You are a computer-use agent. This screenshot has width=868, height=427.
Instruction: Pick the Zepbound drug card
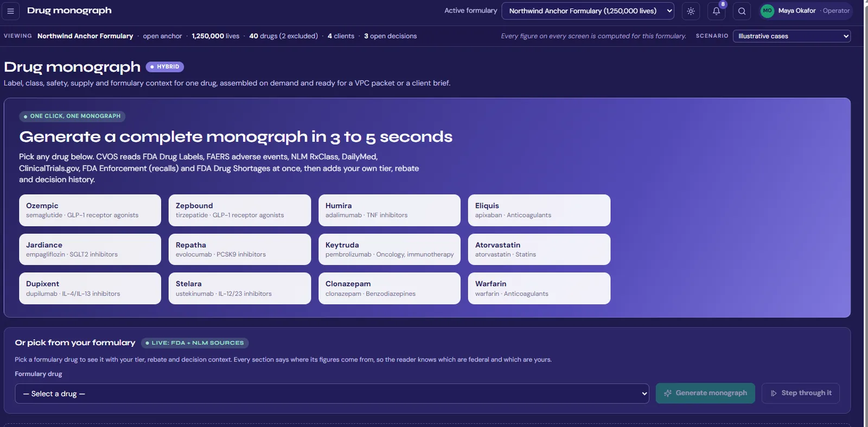(x=240, y=210)
